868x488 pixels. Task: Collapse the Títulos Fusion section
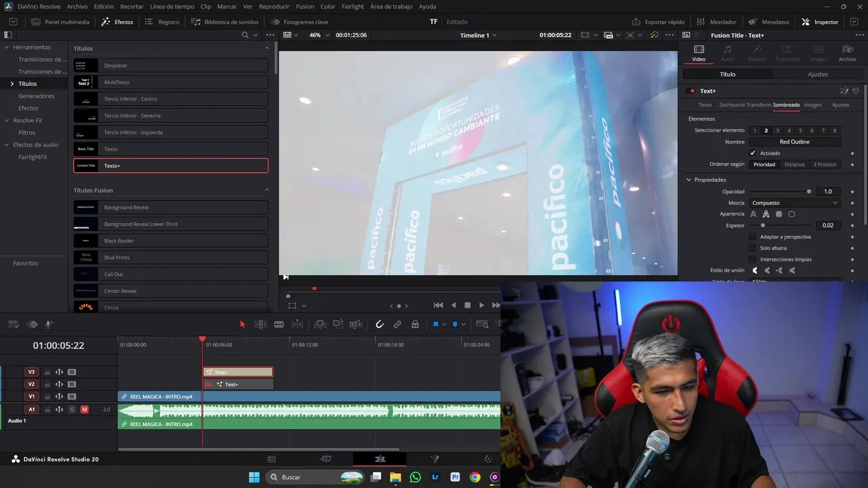click(267, 190)
